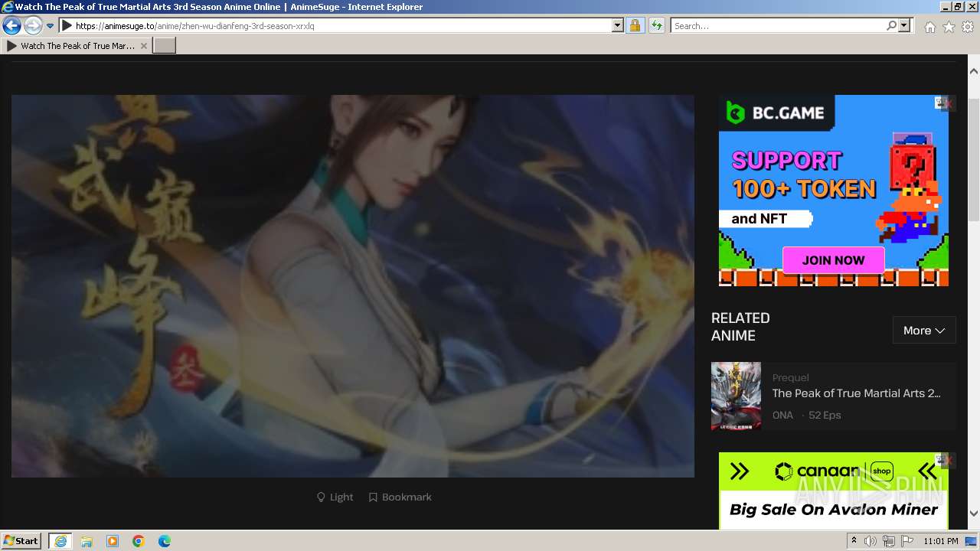
Task: Close the BC.GAME advertisement
Action: tap(948, 103)
